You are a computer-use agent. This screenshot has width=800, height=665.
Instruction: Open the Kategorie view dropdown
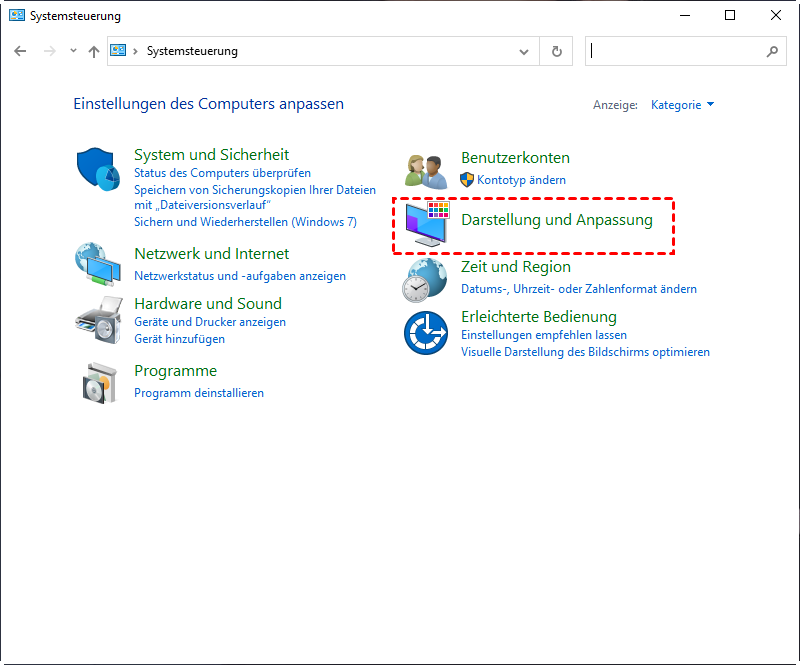(x=682, y=105)
